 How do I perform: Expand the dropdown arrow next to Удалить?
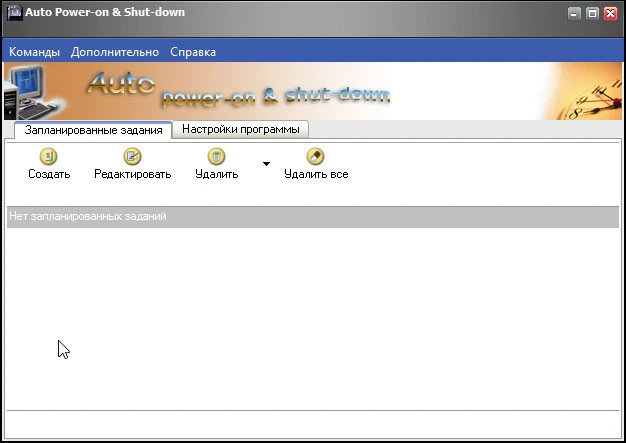(x=266, y=164)
